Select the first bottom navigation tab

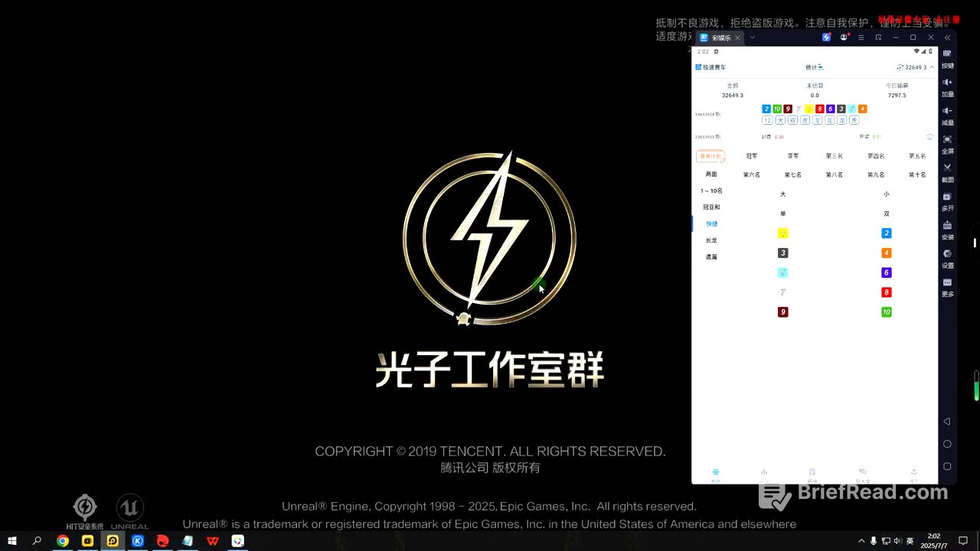coord(715,474)
